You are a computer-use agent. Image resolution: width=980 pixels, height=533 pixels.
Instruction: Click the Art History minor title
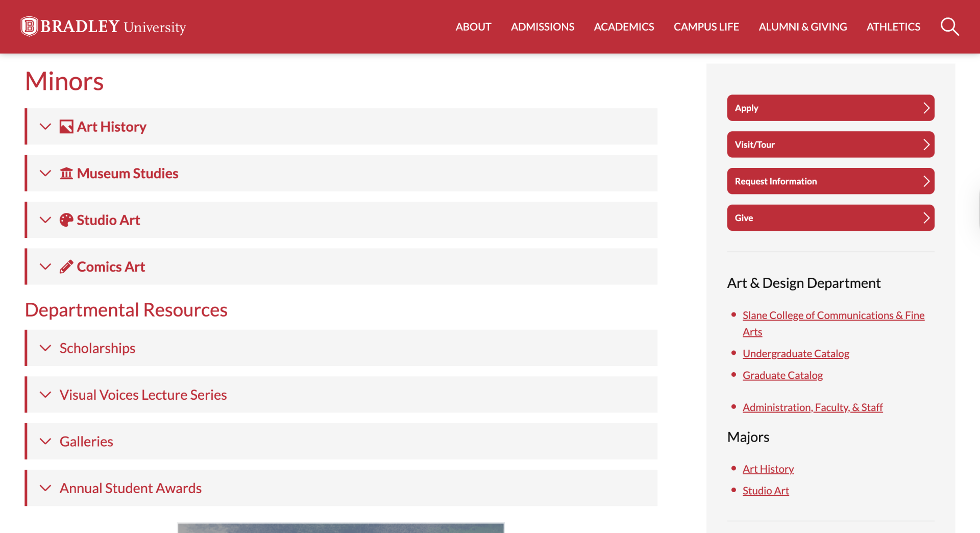(111, 127)
